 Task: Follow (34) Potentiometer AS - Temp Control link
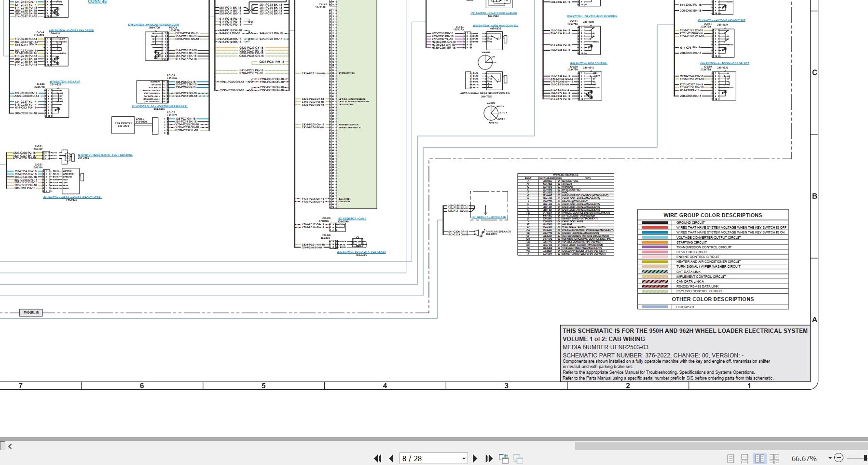coord(105,155)
